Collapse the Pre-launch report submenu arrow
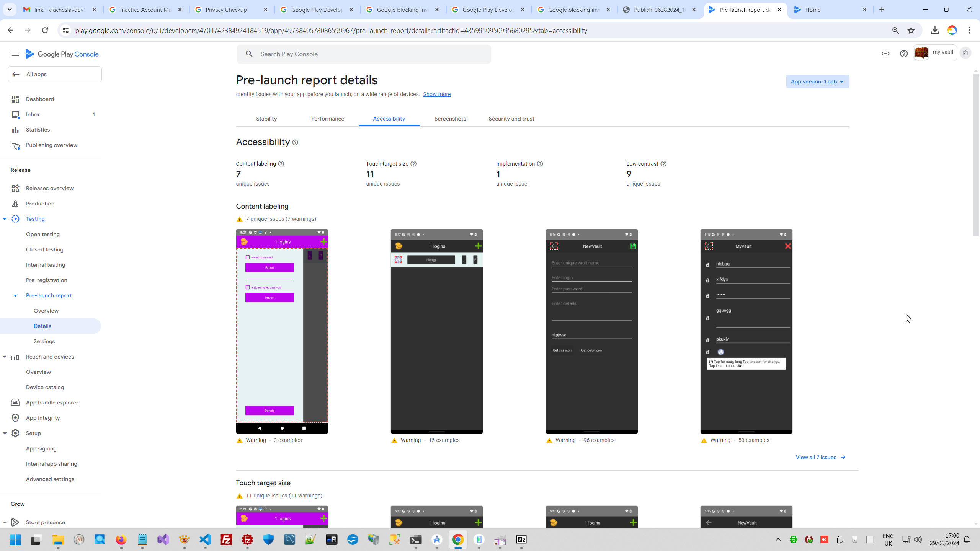 coord(15,295)
